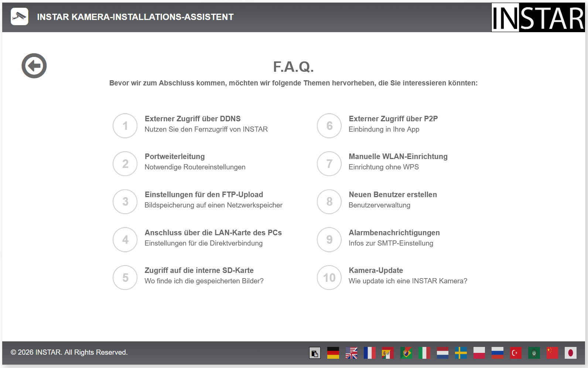Click the number 5 circle for SD-Karte
The height and width of the screenshot is (368, 588).
125,278
